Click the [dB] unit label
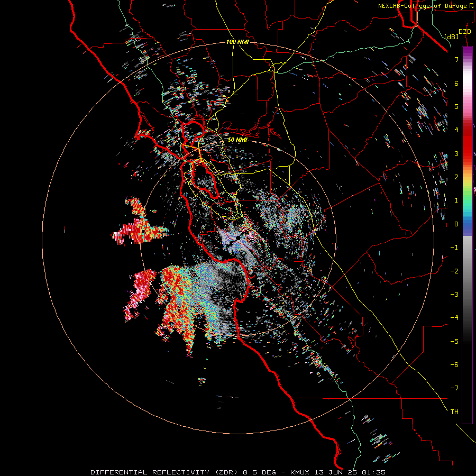 pyautogui.click(x=452, y=36)
